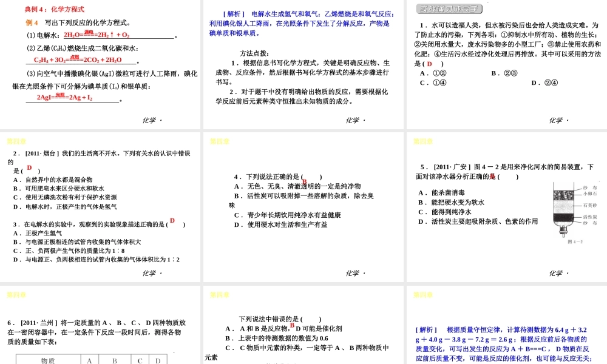Viewport: 607px width, 364px height.
Task: Click the 化学· footer on the 典例4 slide
Action: pos(152,120)
